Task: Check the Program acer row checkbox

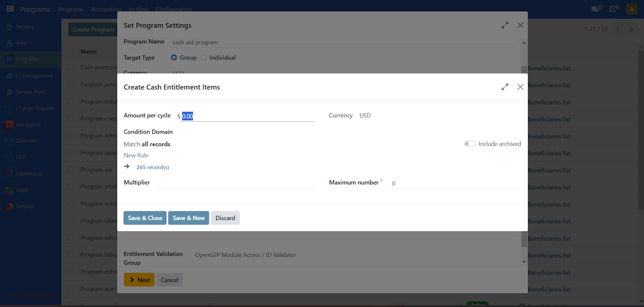Action: coord(71,289)
